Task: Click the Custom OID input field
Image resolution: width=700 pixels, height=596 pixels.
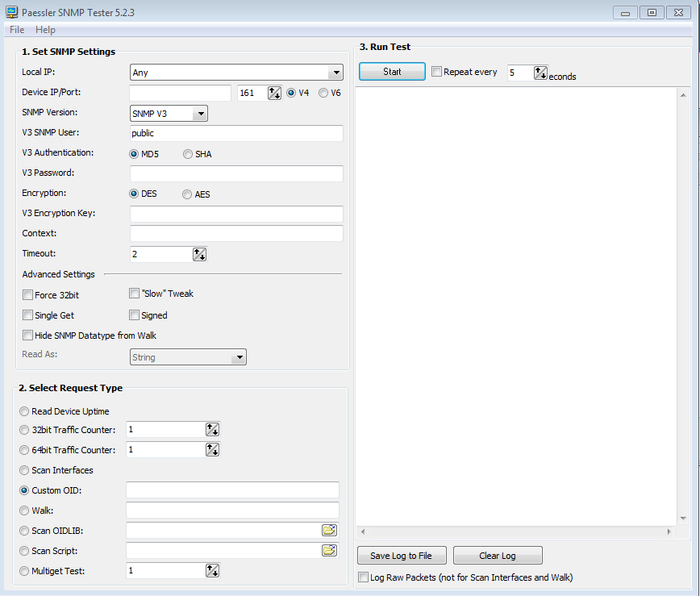Action: (x=232, y=490)
